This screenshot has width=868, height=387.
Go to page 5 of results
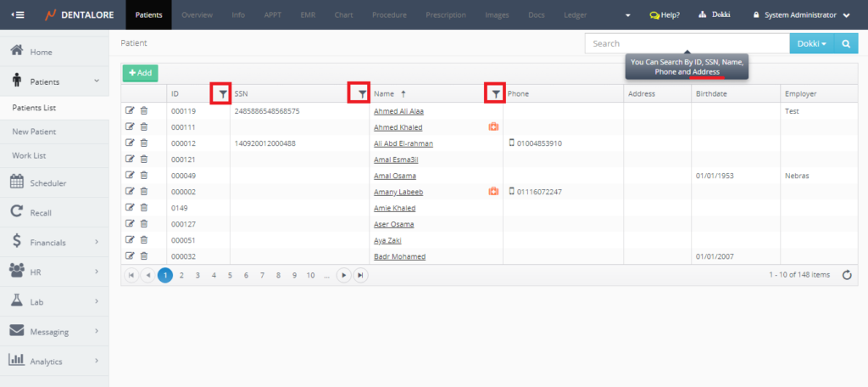pyautogui.click(x=230, y=275)
